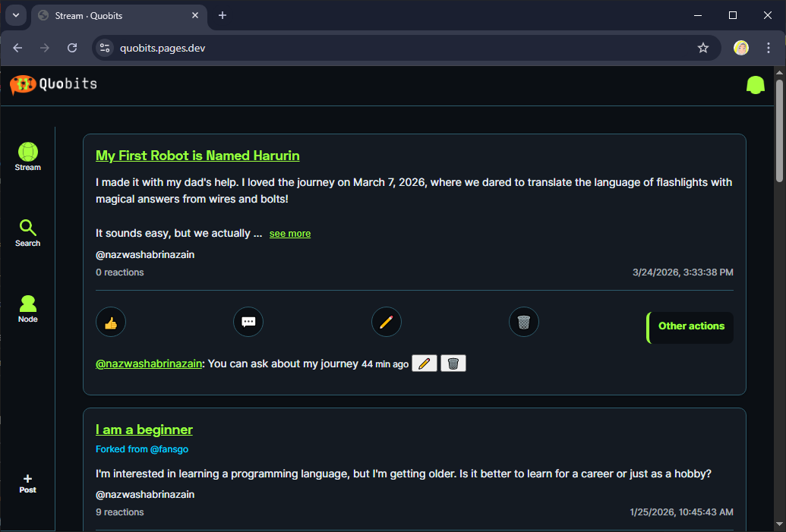View site information icon in address bar

pyautogui.click(x=105, y=48)
